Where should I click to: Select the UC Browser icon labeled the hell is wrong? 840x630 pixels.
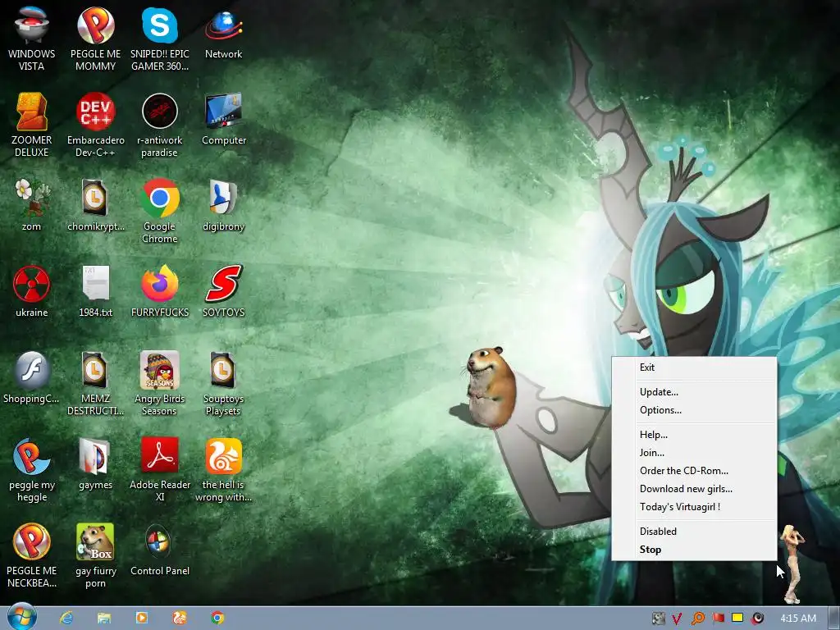pos(223,469)
